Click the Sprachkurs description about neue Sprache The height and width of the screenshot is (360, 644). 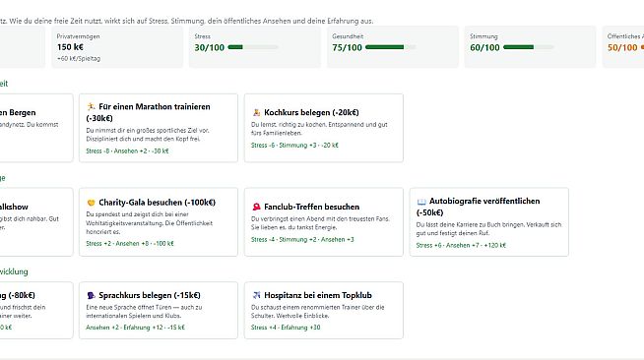(144, 311)
